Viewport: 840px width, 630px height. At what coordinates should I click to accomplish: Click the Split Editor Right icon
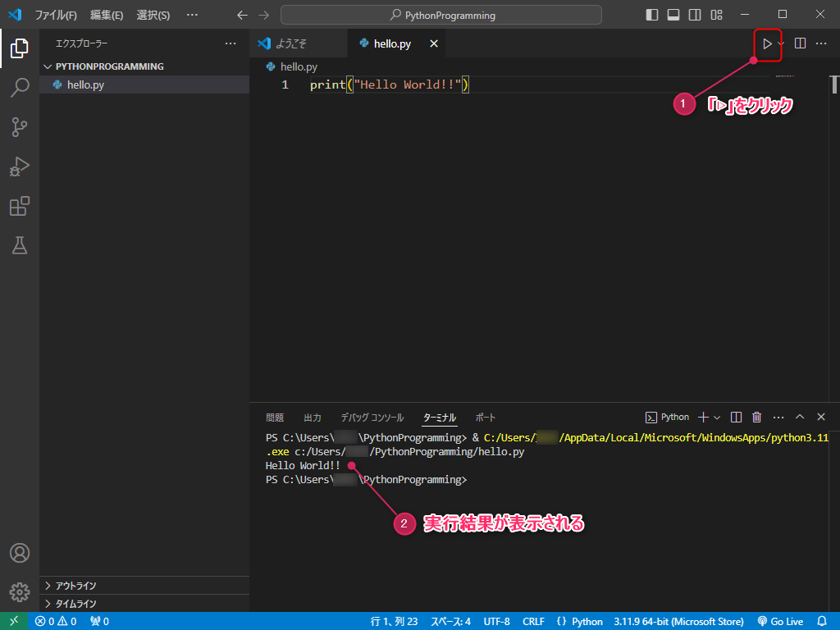(x=801, y=43)
